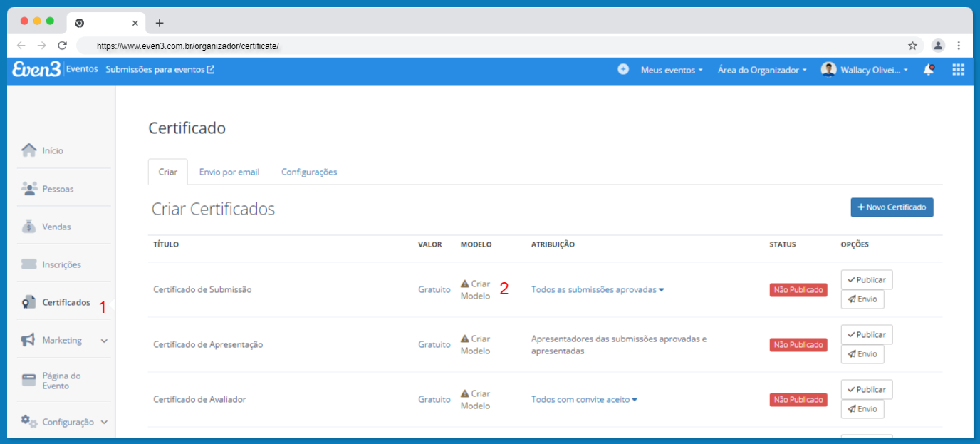Click the Certificado de Submissão title
Viewport: 980px width, 444px height.
[202, 289]
